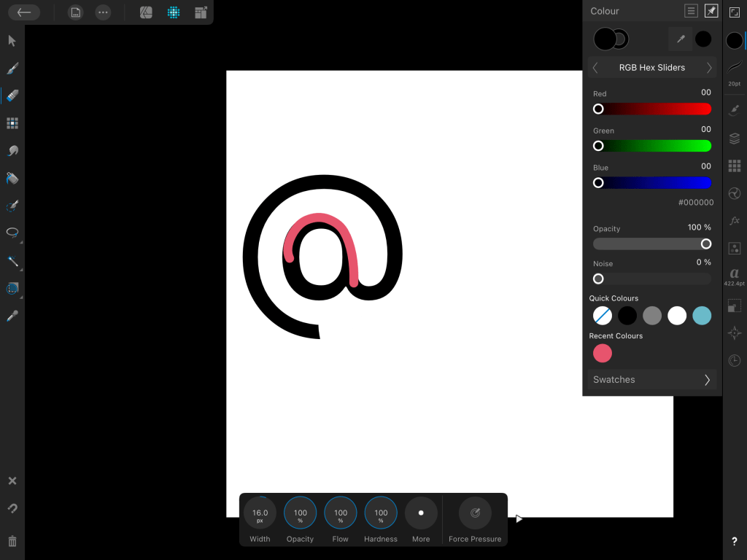
Task: Go back using the top-left arrow button
Action: pos(24,12)
